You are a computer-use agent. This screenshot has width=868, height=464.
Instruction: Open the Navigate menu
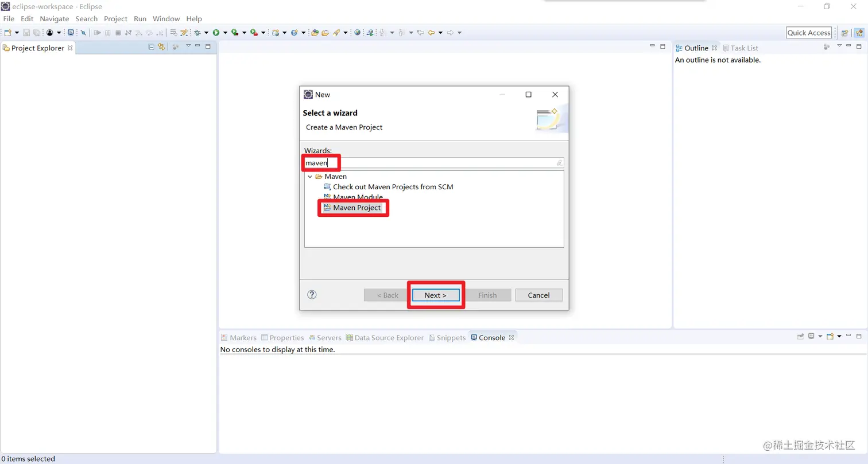click(55, 19)
